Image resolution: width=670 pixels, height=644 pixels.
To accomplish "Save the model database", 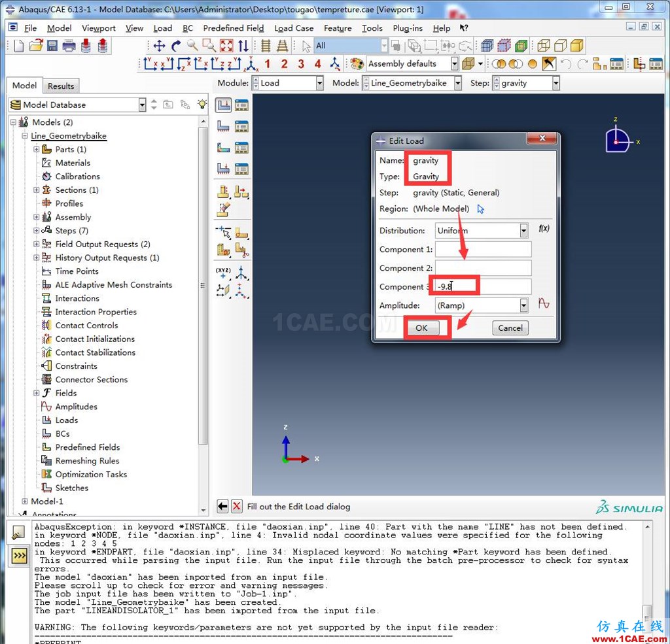I will click(x=52, y=46).
